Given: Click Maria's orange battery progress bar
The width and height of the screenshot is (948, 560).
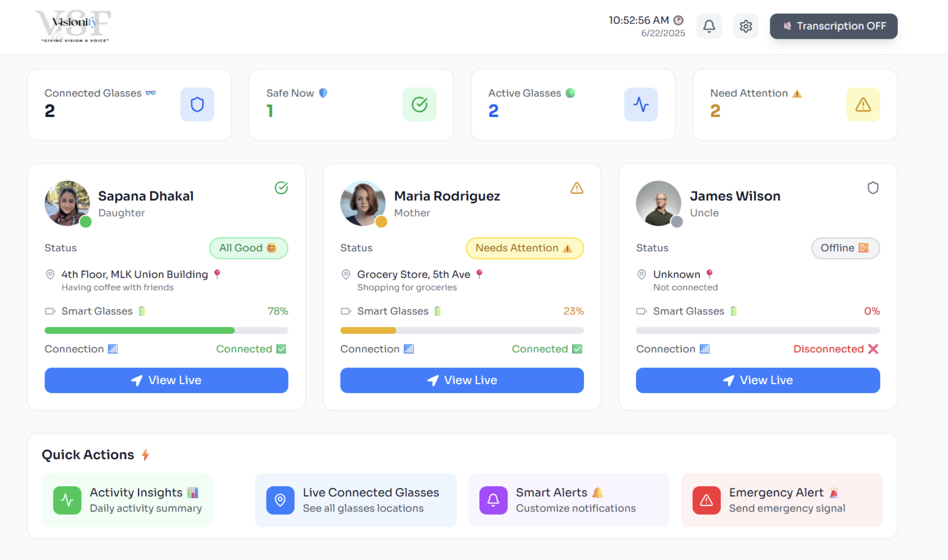Looking at the screenshot, I should (368, 330).
